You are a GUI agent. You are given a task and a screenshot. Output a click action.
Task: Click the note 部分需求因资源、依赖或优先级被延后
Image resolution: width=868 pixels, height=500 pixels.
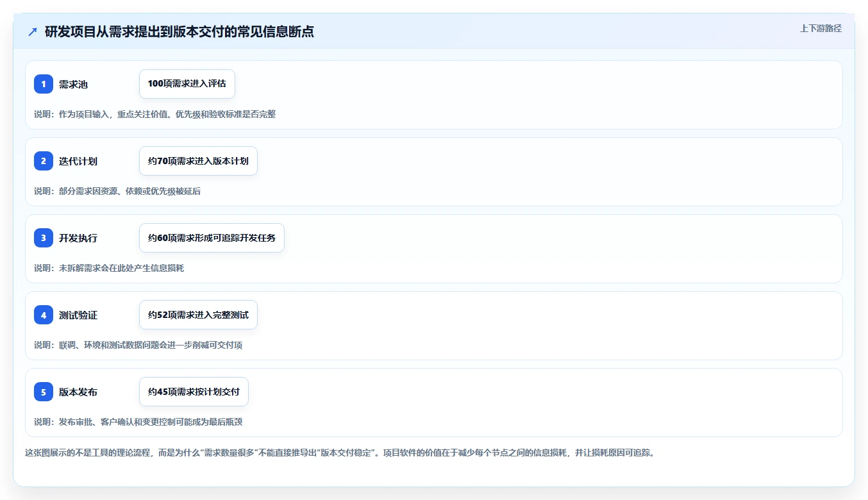click(117, 191)
